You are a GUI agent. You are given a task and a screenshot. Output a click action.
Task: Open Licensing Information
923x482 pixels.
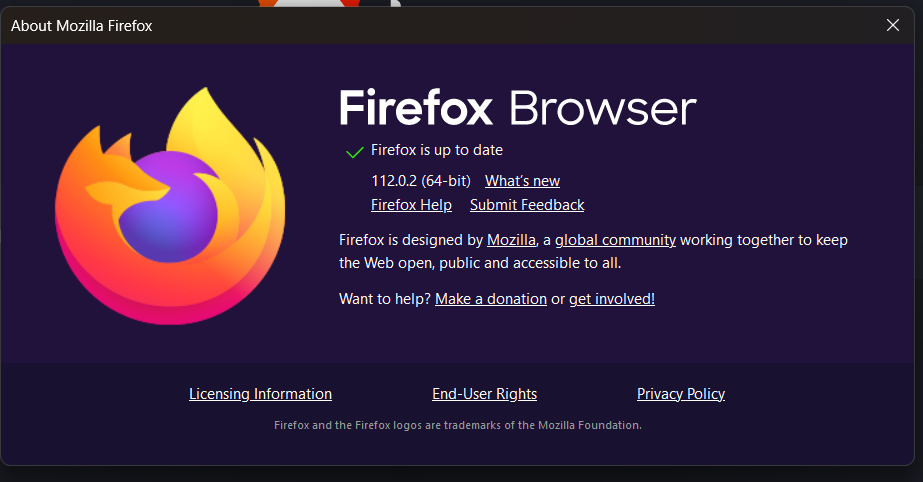point(260,394)
